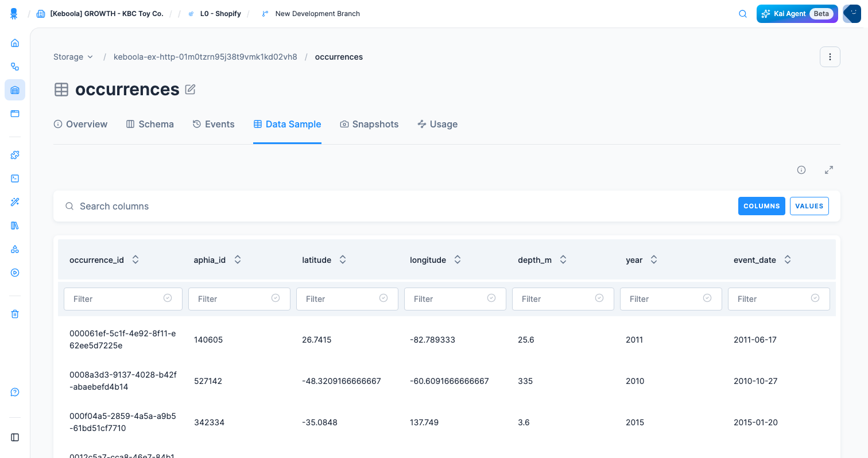This screenshot has height=458, width=868.
Task: Toggle the occurrence_id filter check icon
Action: click(168, 298)
